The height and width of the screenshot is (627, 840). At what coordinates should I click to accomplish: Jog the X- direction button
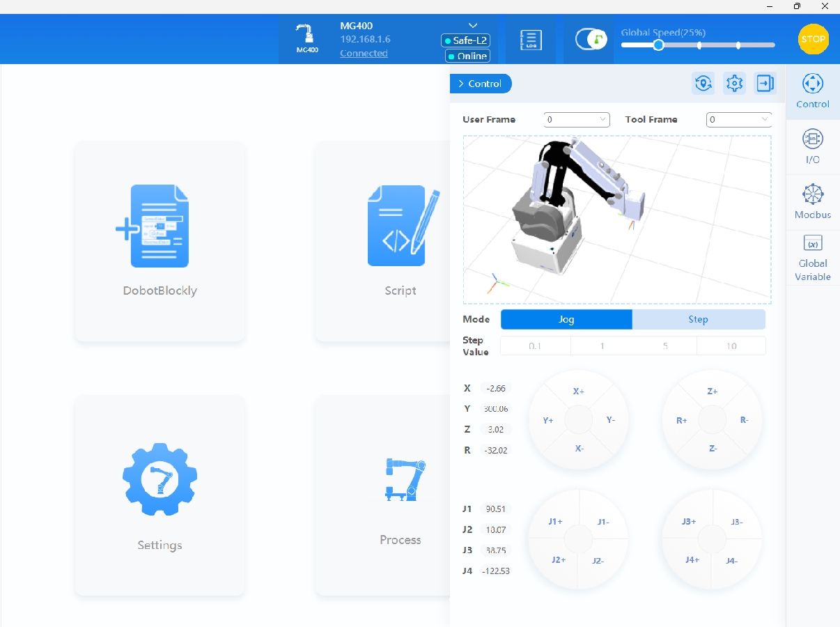pyautogui.click(x=579, y=449)
